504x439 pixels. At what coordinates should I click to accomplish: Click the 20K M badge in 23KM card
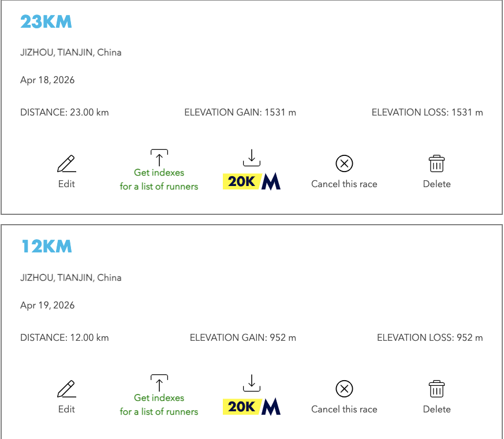pyautogui.click(x=252, y=181)
